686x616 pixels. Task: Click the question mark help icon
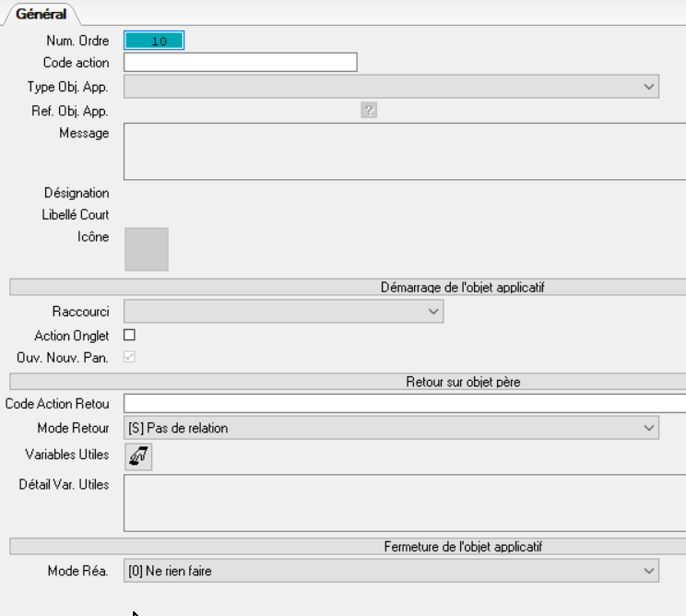click(370, 111)
